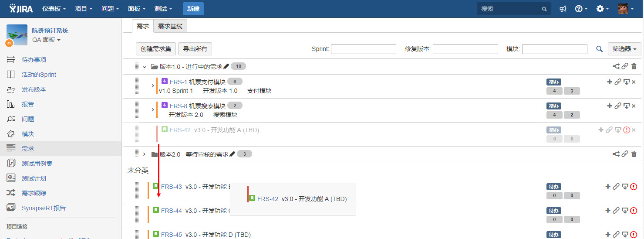
Task: Open the FRS-45 issue link
Action: click(172, 235)
